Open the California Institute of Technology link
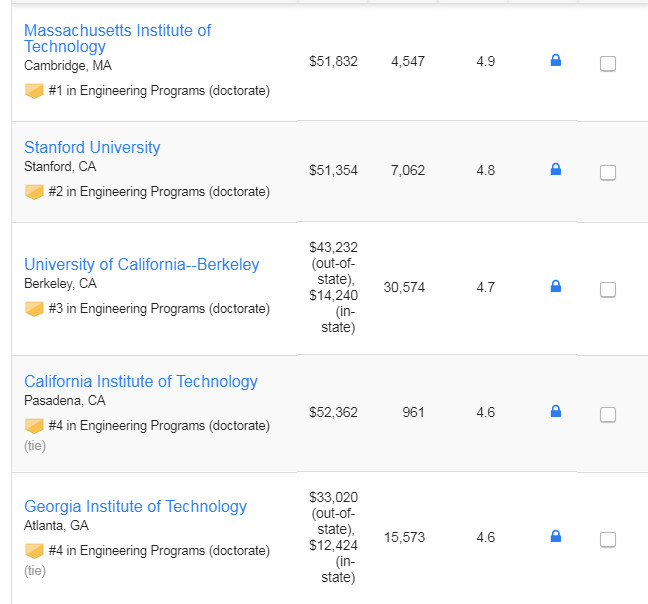 (x=141, y=381)
